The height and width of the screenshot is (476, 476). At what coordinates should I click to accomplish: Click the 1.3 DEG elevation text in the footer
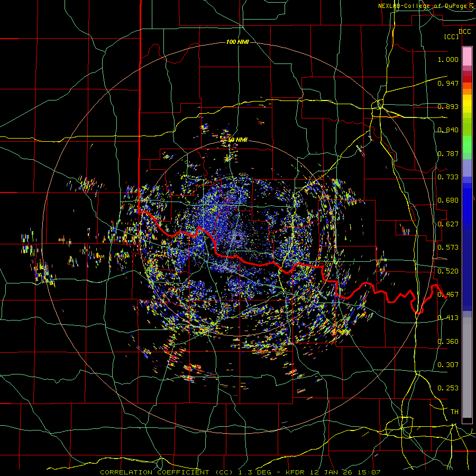254,472
